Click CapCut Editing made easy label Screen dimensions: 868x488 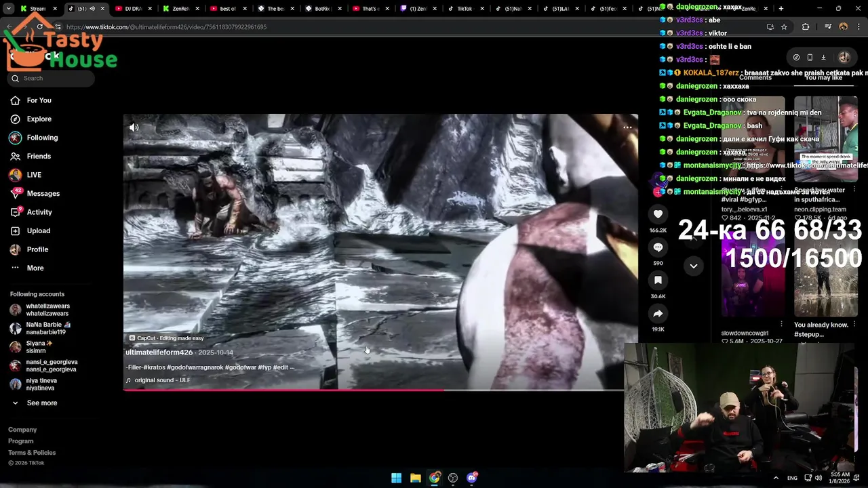[166, 338]
